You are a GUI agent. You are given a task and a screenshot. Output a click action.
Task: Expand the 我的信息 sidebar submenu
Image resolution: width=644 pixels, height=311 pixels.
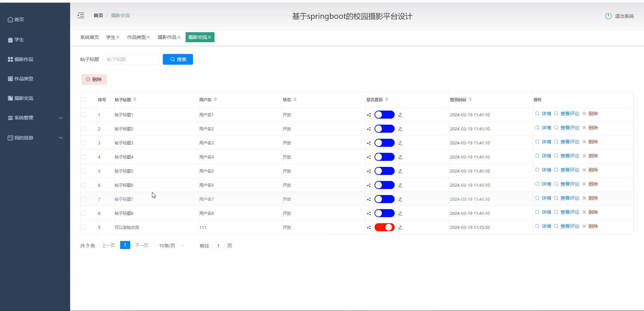[35, 138]
